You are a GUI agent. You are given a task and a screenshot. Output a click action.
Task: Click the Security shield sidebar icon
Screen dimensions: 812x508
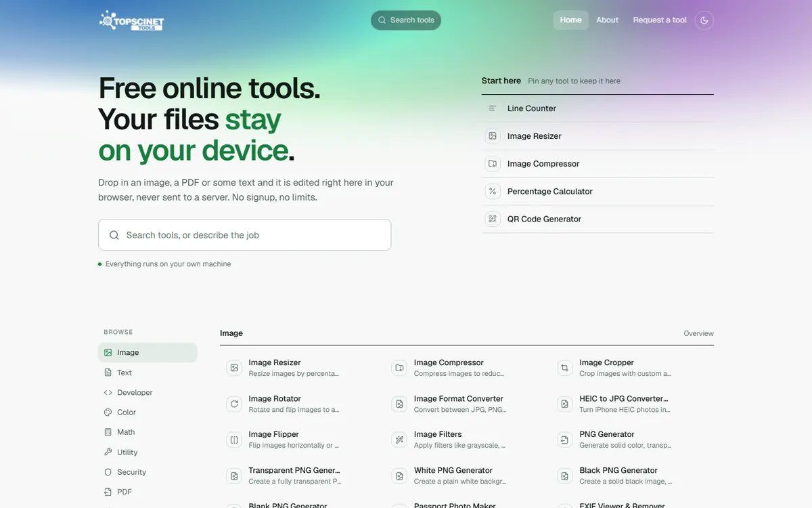pyautogui.click(x=108, y=472)
